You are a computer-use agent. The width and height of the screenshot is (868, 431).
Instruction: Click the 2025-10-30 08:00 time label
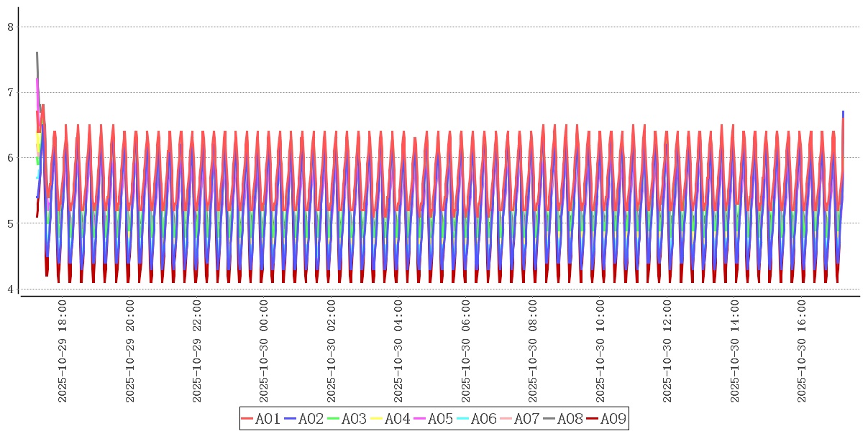pos(534,352)
